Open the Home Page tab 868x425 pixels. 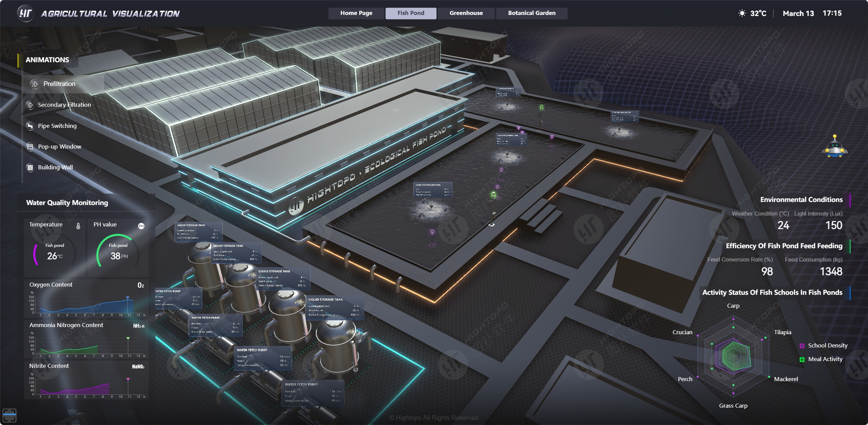tap(356, 13)
